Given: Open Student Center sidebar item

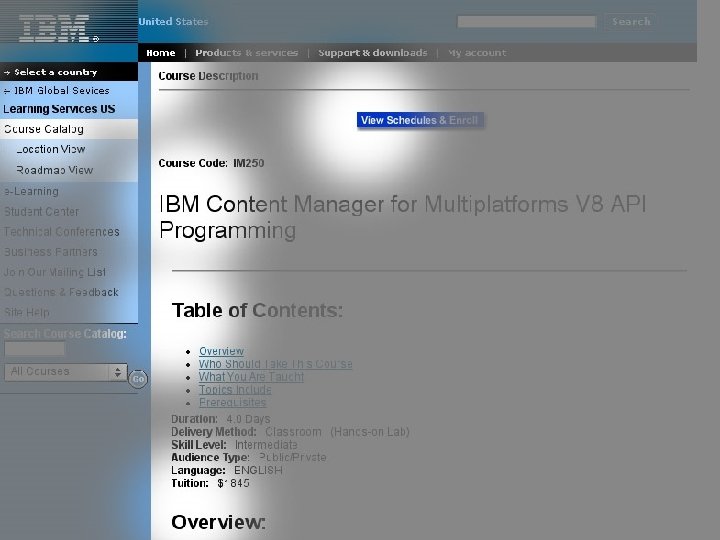Looking at the screenshot, I should (x=41, y=211).
